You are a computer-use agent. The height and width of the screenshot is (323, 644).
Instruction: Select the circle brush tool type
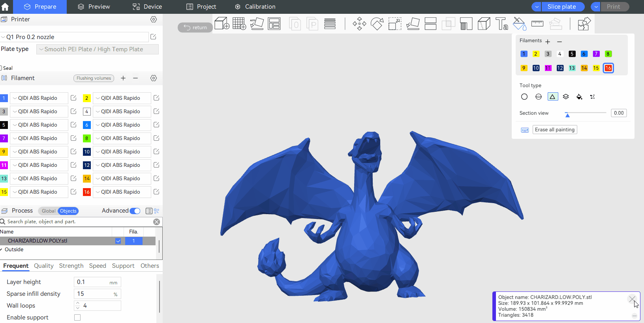pos(524,97)
